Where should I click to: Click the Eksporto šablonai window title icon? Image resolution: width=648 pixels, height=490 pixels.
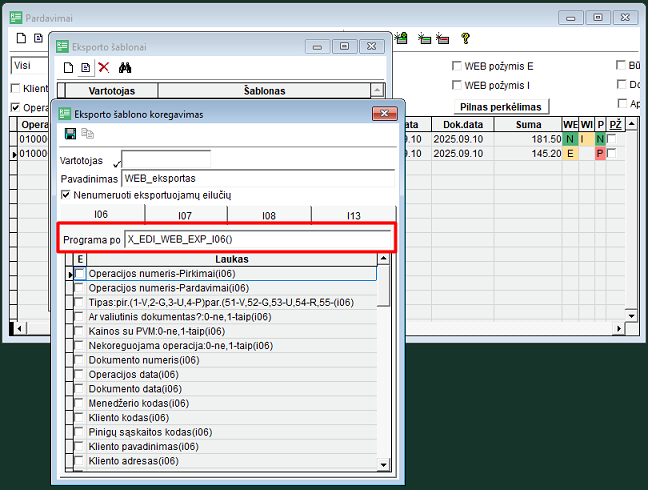[62, 47]
